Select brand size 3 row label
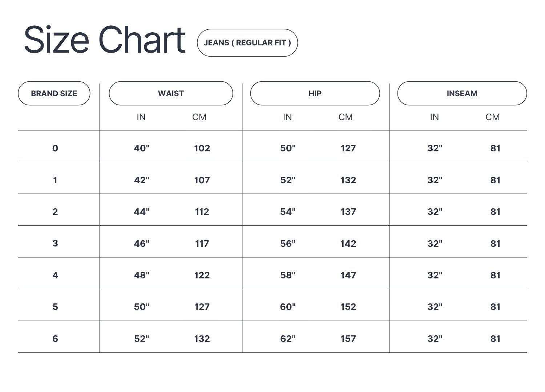The image size is (545, 392). pyautogui.click(x=55, y=244)
